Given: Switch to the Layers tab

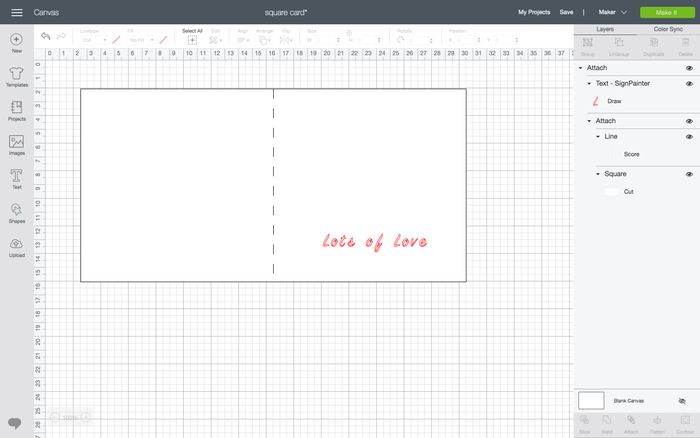Looking at the screenshot, I should [x=605, y=29].
